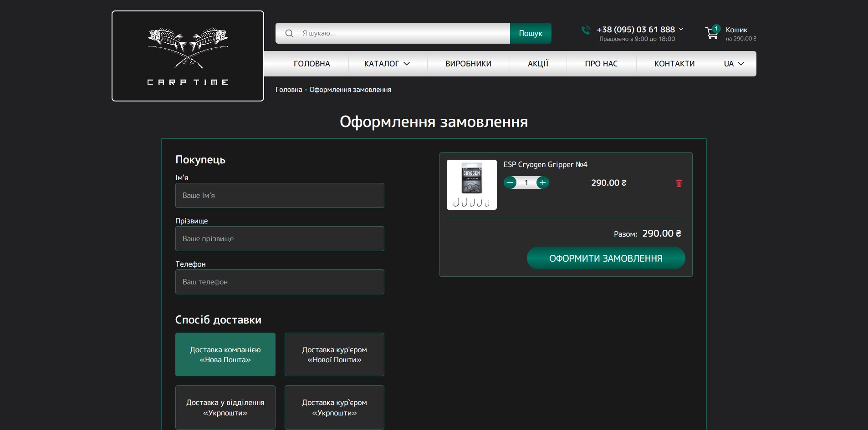Open the АКЦІЇ menu item
Image resolution: width=868 pixels, height=430 pixels.
coord(538,64)
